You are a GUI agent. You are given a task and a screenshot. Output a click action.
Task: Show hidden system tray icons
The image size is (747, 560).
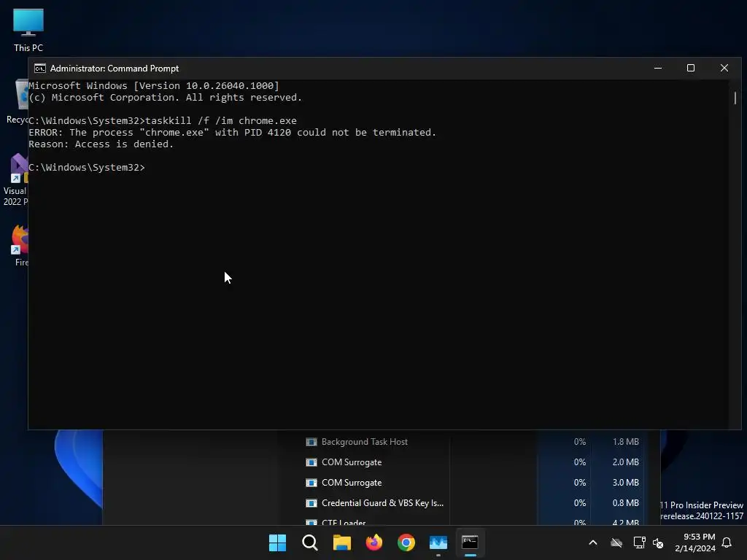point(593,542)
